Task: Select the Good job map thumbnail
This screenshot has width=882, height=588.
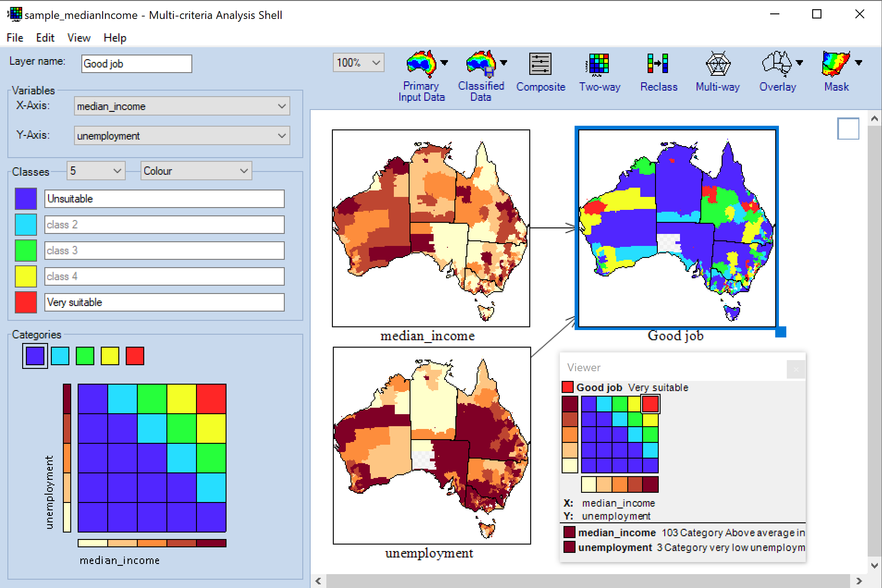Action: 677,228
